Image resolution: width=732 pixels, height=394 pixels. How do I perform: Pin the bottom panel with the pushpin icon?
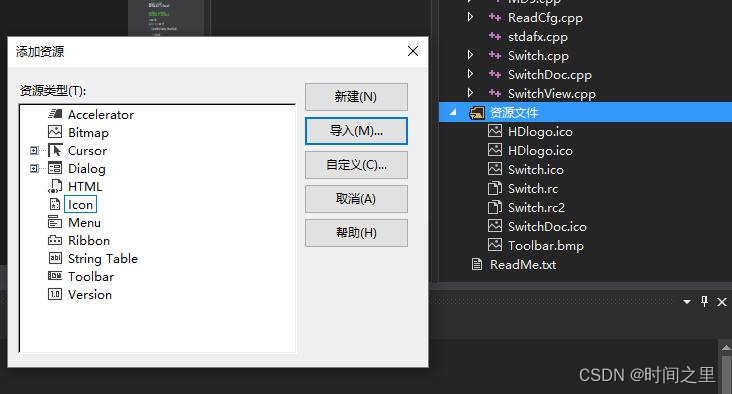[x=704, y=302]
